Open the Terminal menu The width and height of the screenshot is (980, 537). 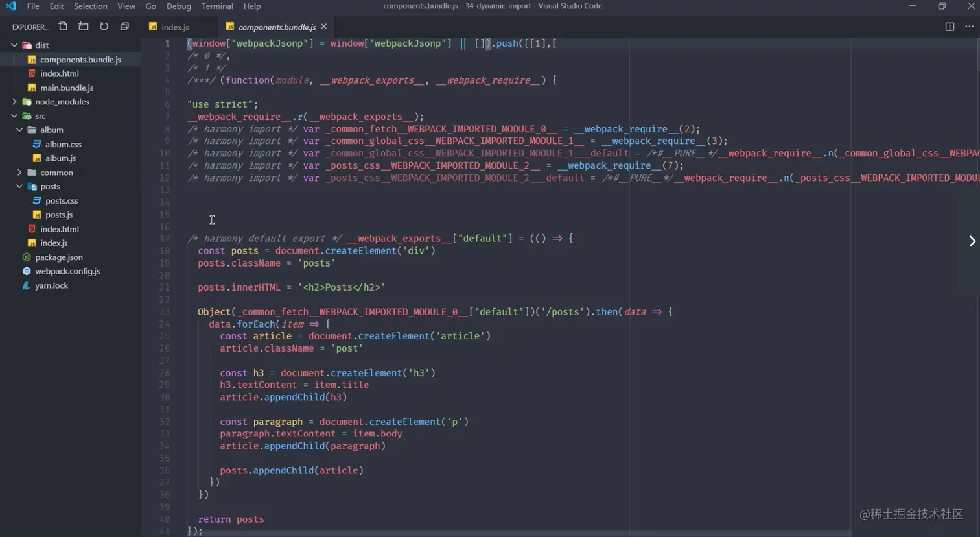tap(217, 6)
